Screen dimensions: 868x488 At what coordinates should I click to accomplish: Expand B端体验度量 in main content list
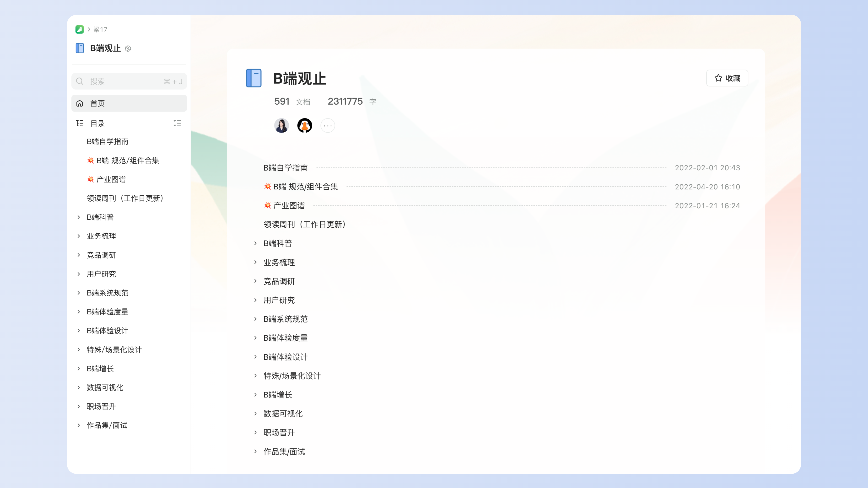255,338
